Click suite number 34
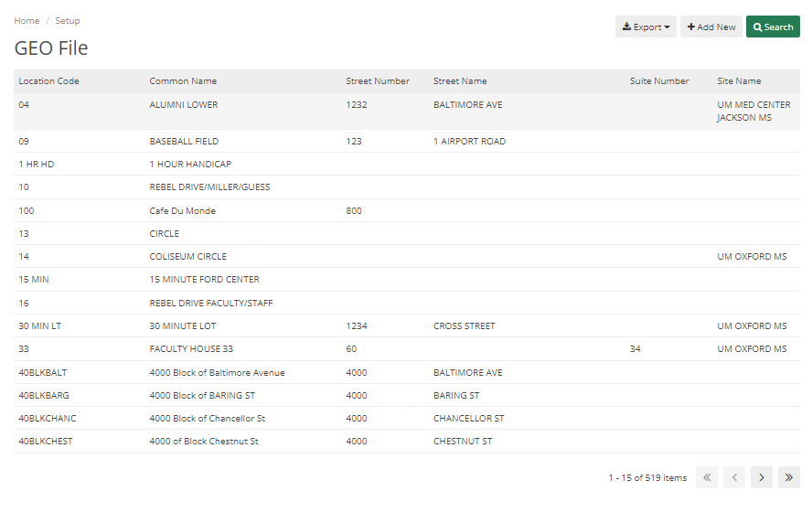Viewport: 812px width, 512px height. click(635, 349)
